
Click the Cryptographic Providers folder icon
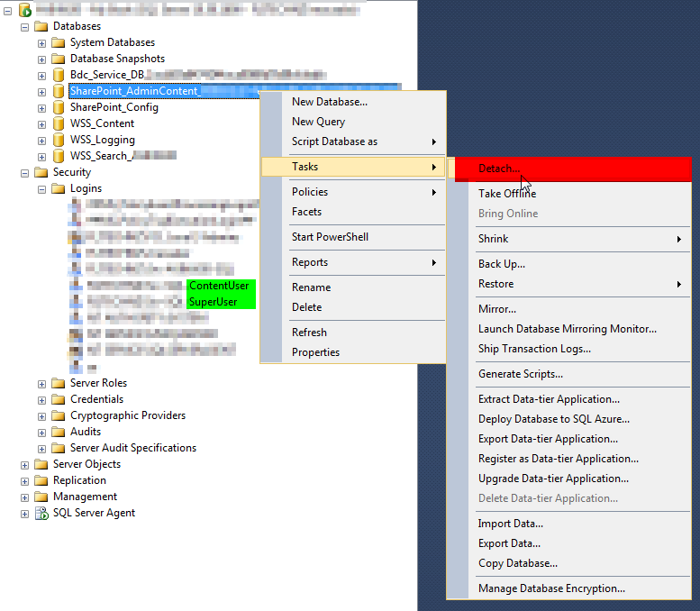pyautogui.click(x=58, y=415)
